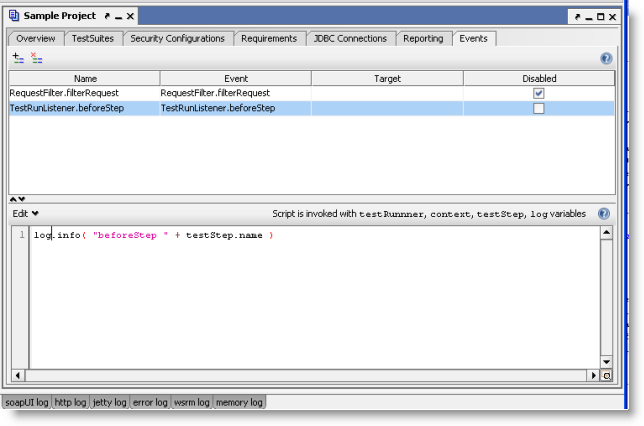Maximize the outer window frame
This screenshot has height=426, width=644.
(x=600, y=17)
